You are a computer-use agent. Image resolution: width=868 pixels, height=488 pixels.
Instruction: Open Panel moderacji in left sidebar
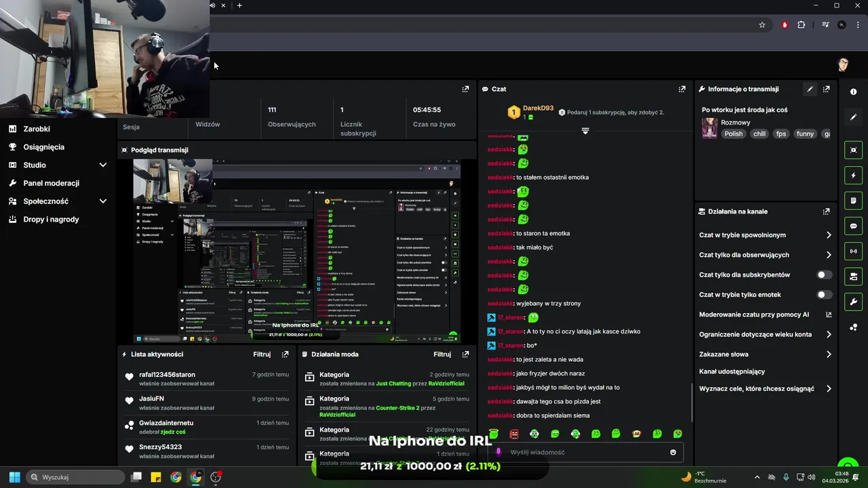point(51,183)
